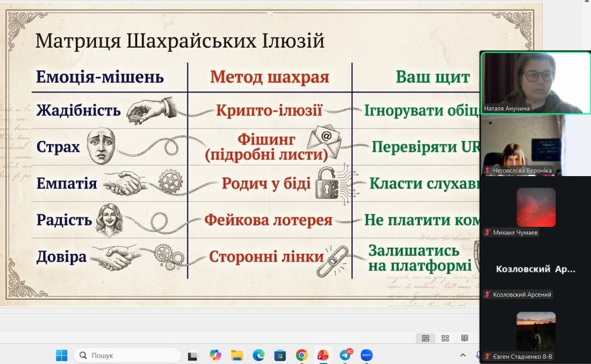Open the Windows Start menu
The image size is (591, 364).
[x=61, y=355]
